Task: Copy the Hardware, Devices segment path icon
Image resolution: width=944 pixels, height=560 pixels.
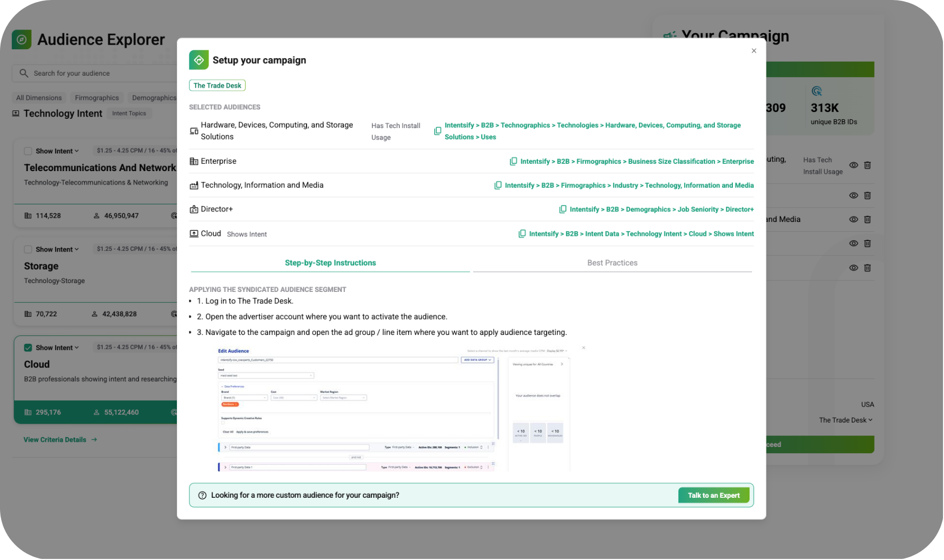Action: coord(437,131)
